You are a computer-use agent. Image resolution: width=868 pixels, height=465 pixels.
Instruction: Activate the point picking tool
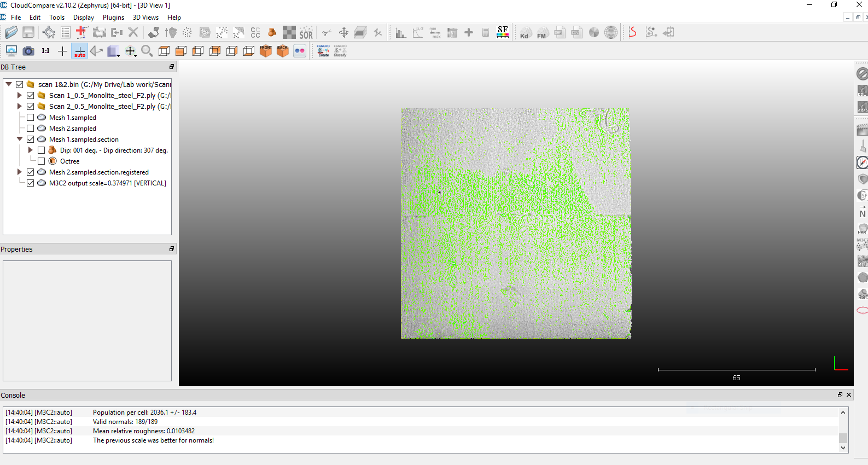49,33
